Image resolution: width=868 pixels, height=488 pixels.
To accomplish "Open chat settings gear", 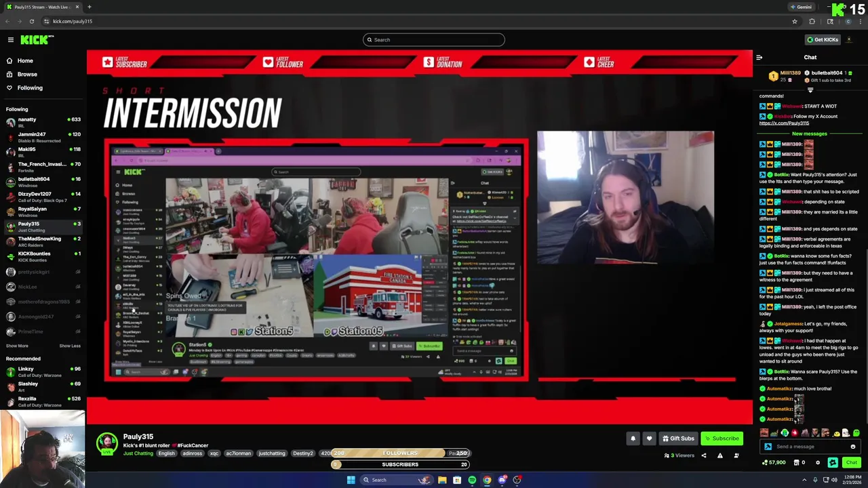I will [x=817, y=462].
